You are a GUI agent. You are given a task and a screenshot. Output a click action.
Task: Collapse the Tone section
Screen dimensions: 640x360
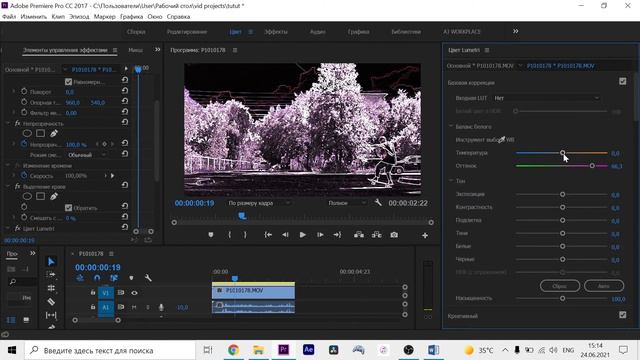click(x=451, y=180)
